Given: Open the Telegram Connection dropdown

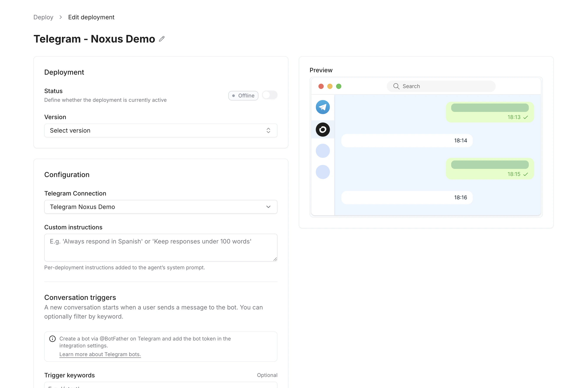Looking at the screenshot, I should pyautogui.click(x=161, y=207).
